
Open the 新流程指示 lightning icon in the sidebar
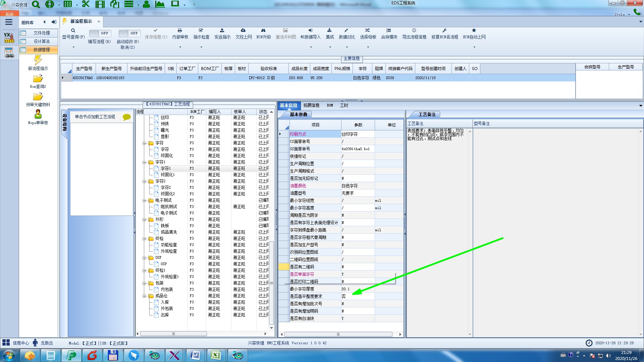[x=38, y=60]
